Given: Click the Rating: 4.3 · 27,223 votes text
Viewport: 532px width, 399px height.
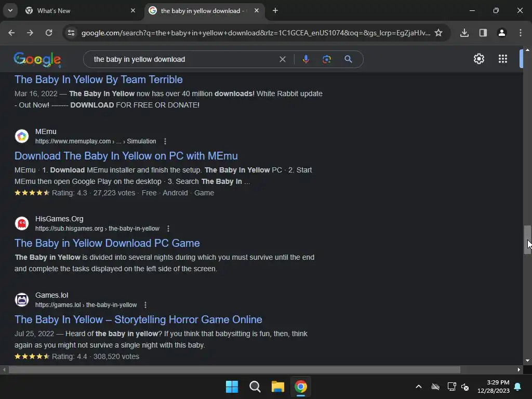Looking at the screenshot, I should click(94, 193).
